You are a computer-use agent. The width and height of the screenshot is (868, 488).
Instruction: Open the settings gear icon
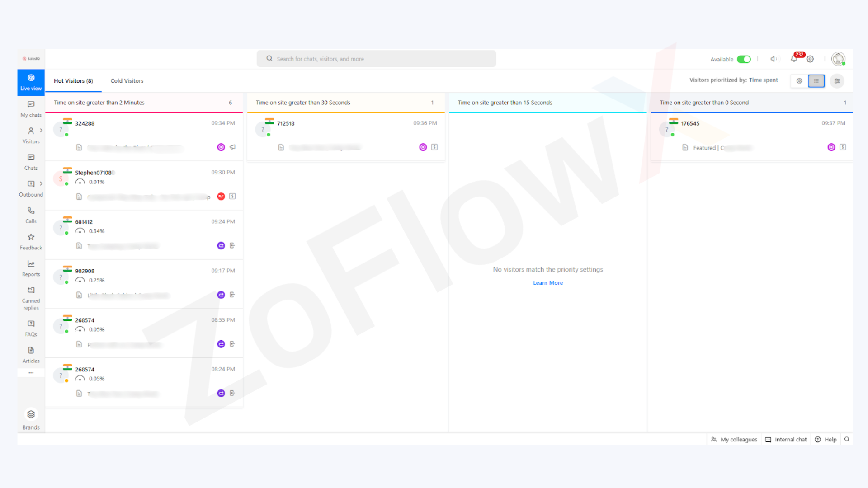coord(810,59)
